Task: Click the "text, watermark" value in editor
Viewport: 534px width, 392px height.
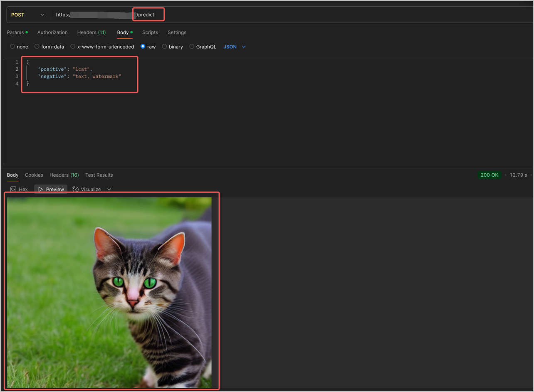Action: 97,76
